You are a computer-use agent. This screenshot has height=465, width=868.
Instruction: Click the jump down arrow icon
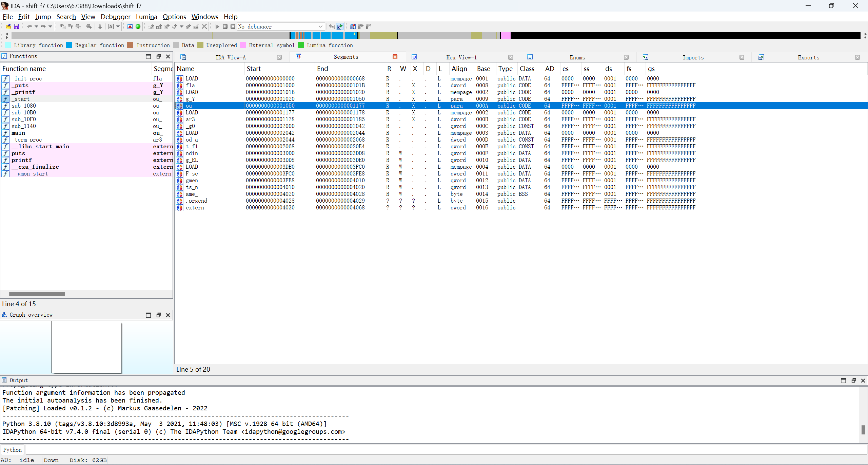click(x=100, y=26)
